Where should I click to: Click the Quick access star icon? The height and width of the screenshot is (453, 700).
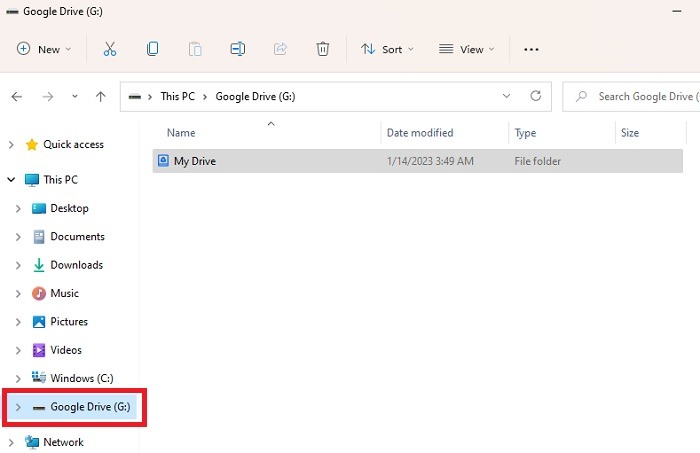[x=32, y=145]
